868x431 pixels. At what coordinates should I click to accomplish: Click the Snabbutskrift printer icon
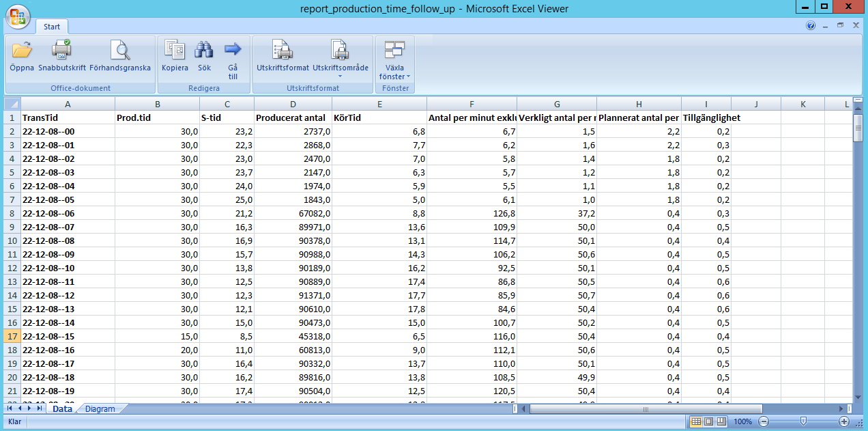61,51
